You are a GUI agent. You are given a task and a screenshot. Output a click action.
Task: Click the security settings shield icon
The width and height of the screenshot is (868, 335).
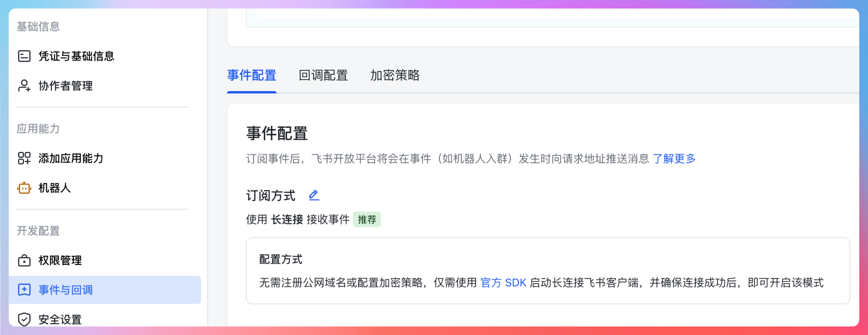point(24,319)
